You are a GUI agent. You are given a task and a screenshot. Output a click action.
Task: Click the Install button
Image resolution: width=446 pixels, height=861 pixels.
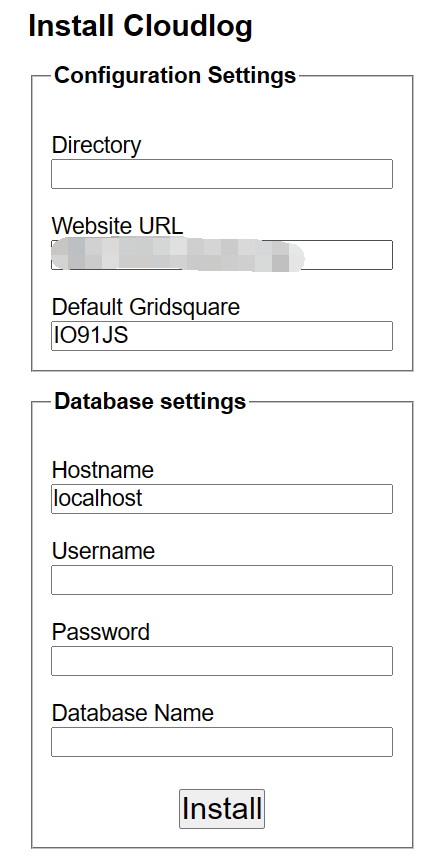coord(222,808)
